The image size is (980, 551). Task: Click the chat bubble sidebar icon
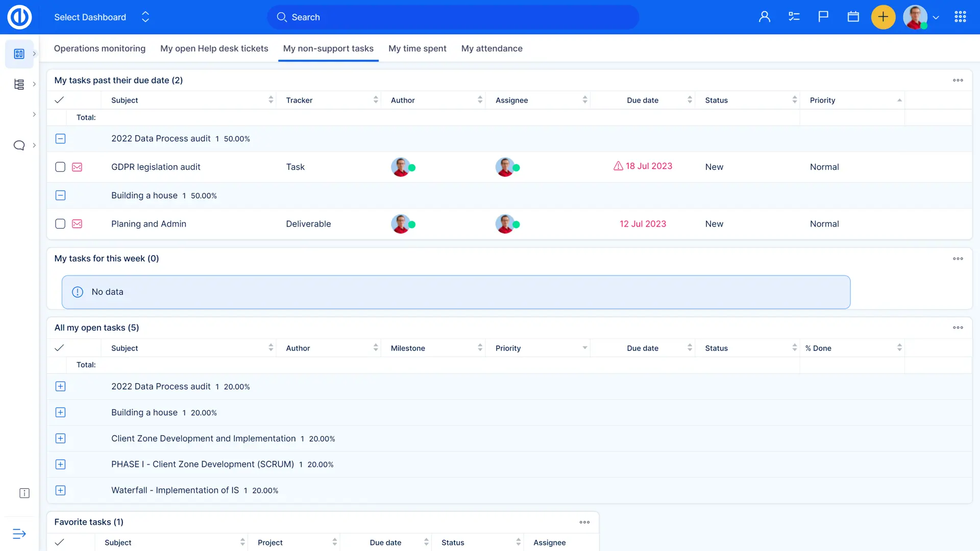[19, 145]
